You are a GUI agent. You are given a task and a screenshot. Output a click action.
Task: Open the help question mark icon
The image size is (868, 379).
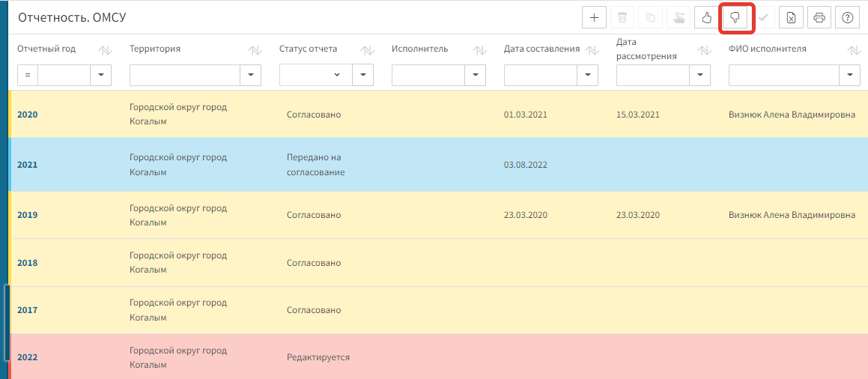[x=847, y=18]
